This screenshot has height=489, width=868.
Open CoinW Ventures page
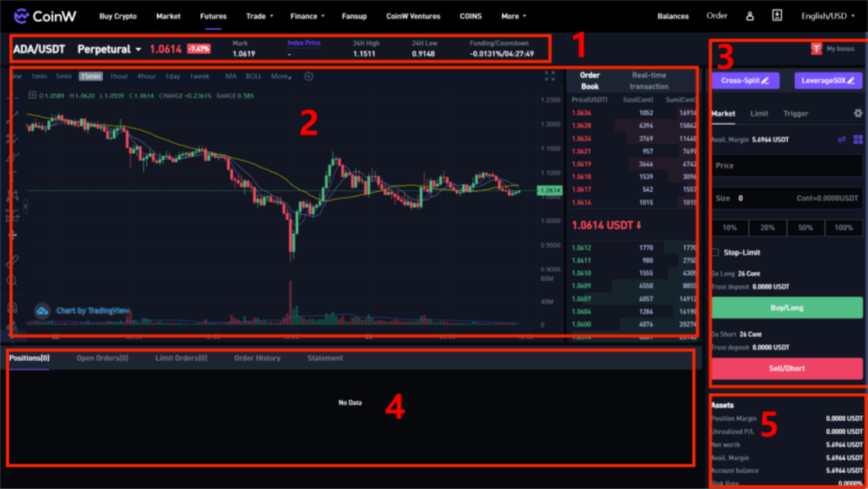click(413, 16)
